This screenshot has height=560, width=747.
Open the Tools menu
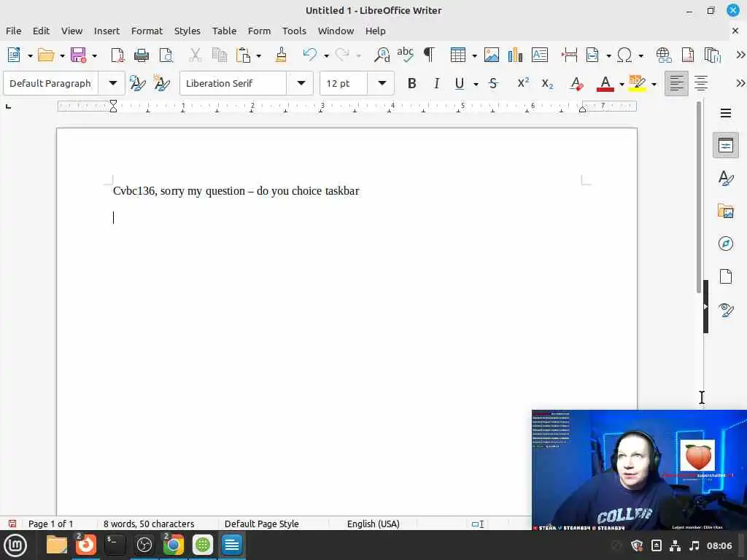tap(294, 31)
